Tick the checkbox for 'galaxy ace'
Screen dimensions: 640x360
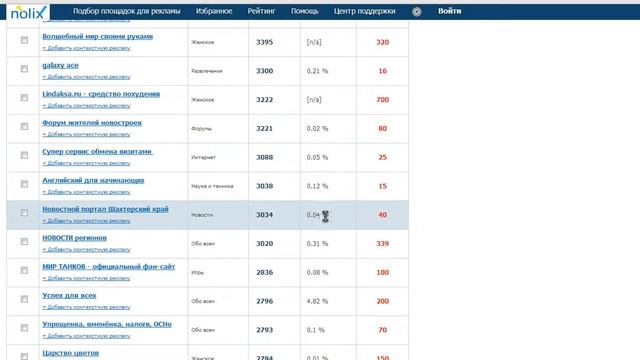pyautogui.click(x=24, y=69)
